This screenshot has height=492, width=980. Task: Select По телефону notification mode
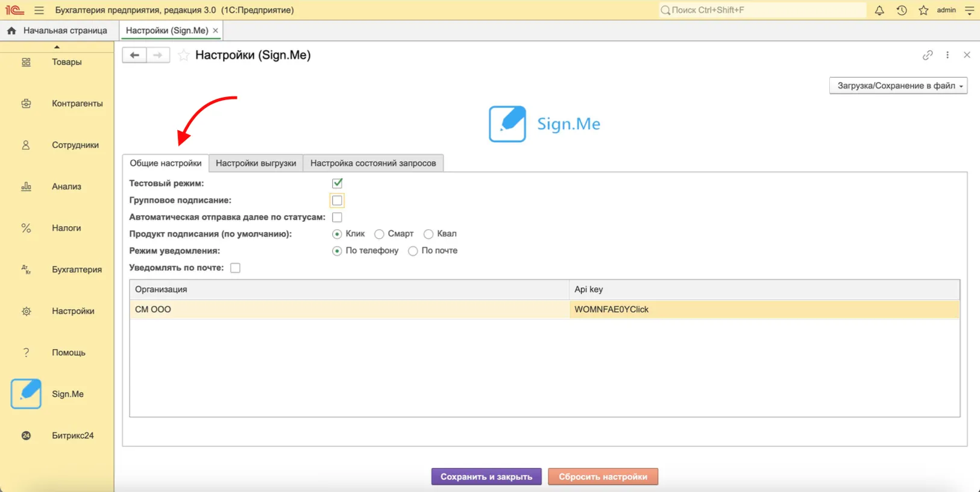point(337,251)
